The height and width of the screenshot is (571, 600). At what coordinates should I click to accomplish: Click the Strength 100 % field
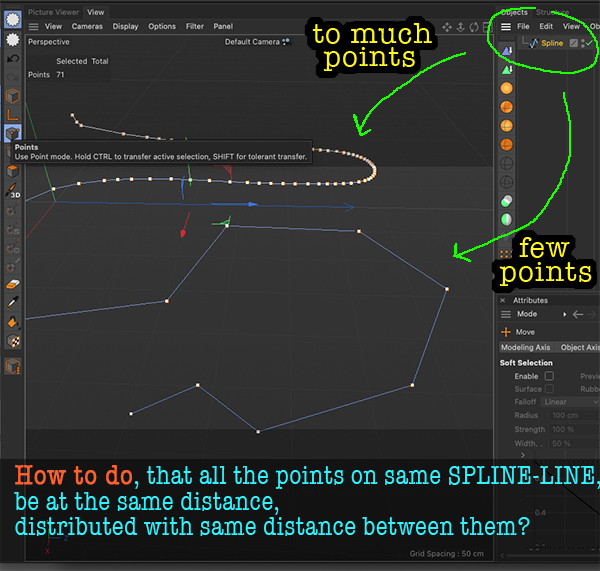(573, 429)
